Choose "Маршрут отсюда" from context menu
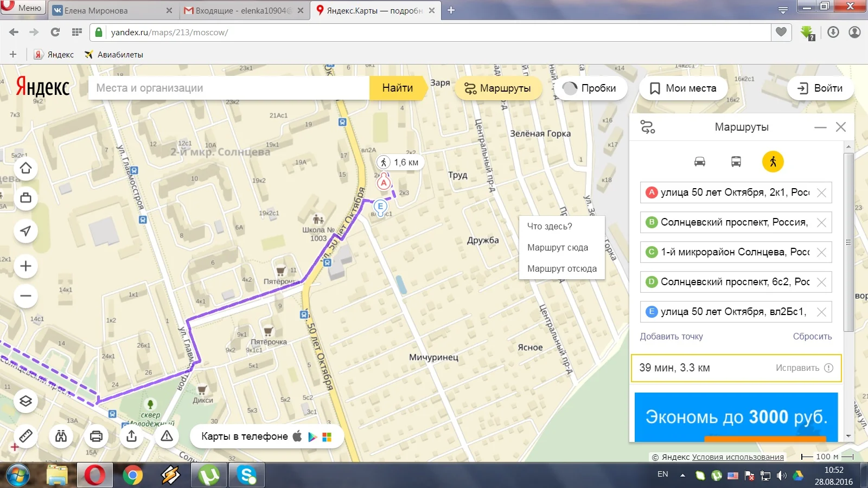The width and height of the screenshot is (868, 488). click(562, 269)
